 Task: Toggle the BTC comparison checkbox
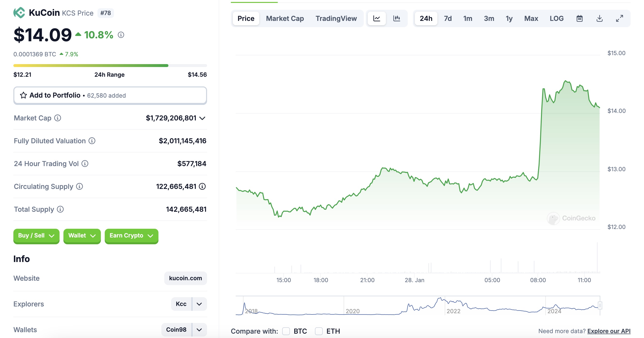[286, 331]
